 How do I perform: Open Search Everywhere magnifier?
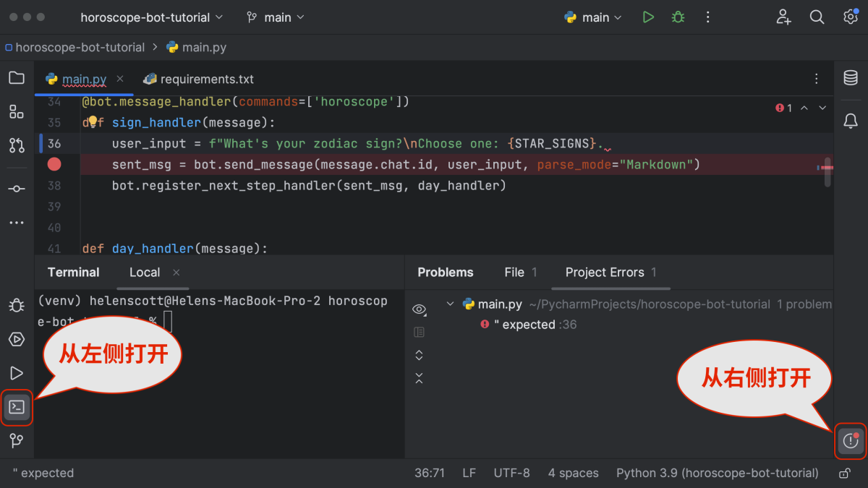point(817,17)
